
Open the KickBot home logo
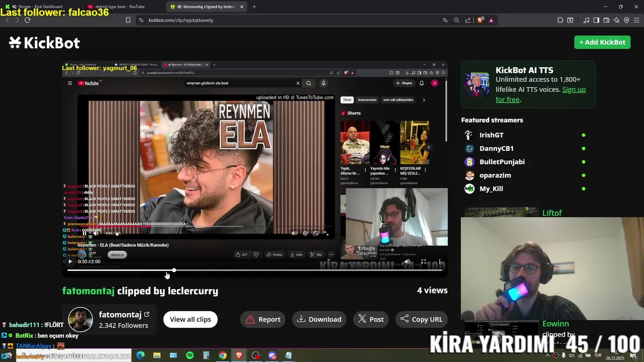[44, 43]
